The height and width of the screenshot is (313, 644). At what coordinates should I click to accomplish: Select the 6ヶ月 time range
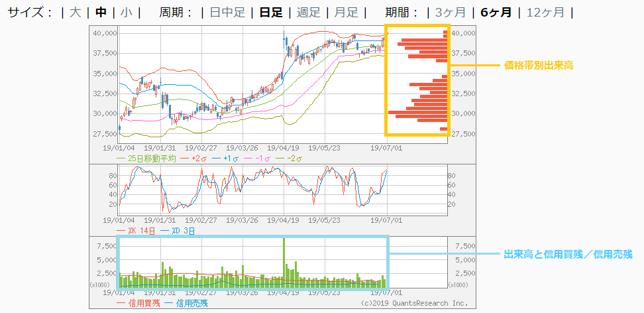(x=496, y=13)
